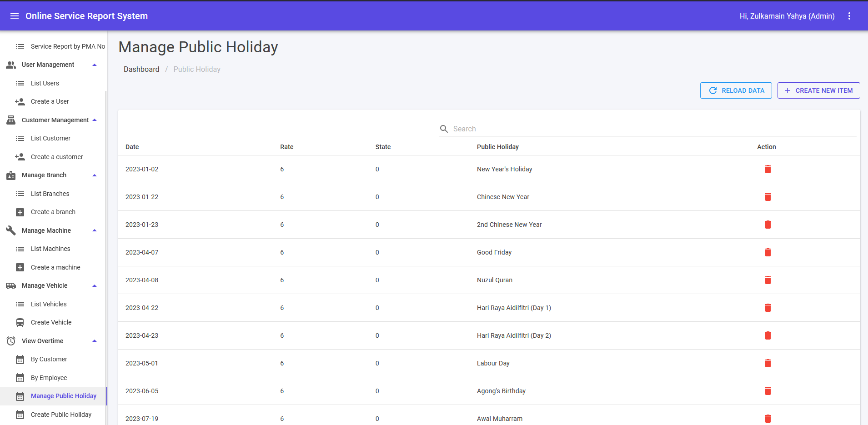Click the Search input field
This screenshot has width=868, height=425.
click(x=654, y=129)
